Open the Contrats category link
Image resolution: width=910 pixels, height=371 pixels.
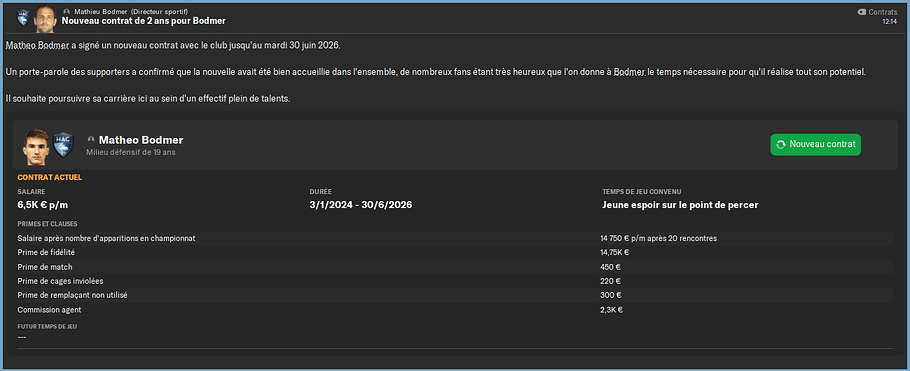point(883,12)
